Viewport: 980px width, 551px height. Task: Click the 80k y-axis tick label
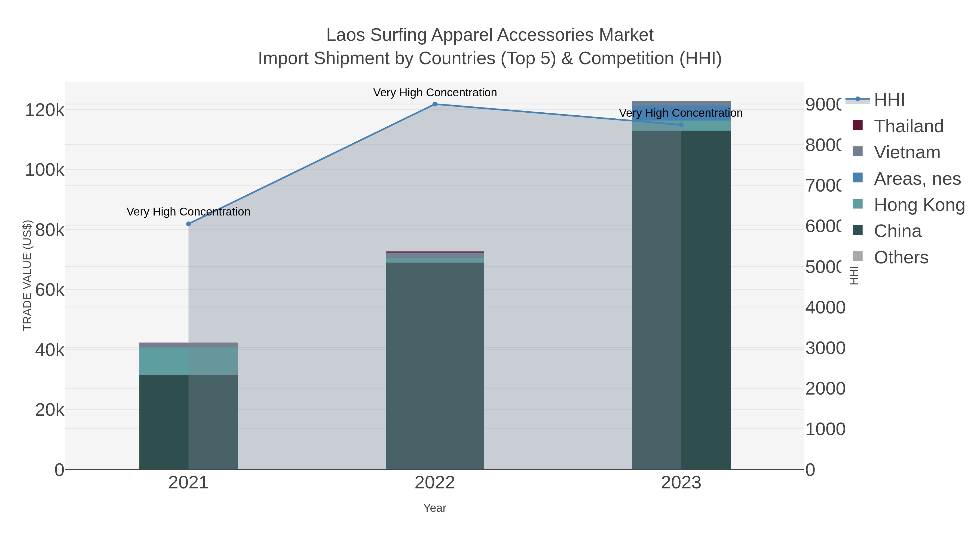coord(50,230)
